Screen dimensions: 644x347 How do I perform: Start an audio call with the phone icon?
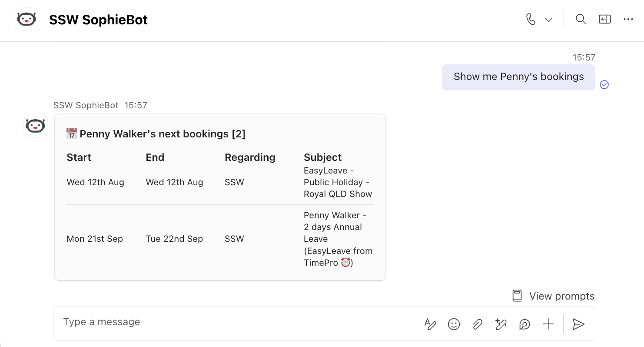coord(531,20)
